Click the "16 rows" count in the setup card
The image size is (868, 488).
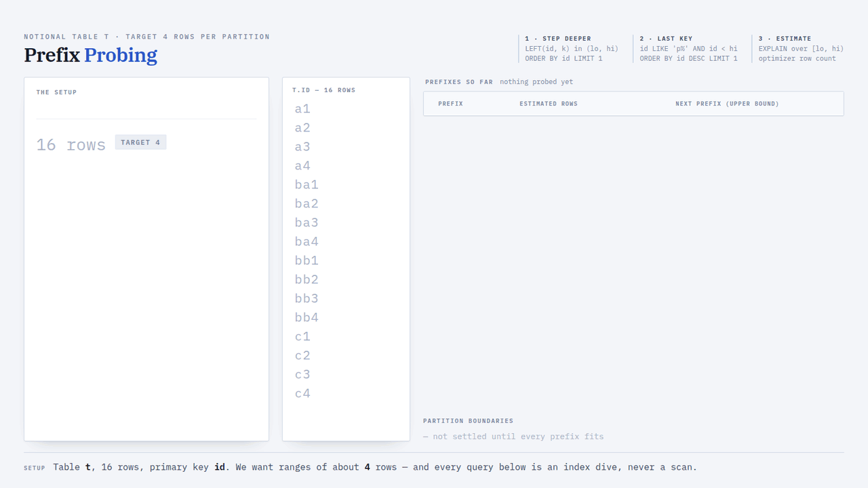(x=71, y=144)
